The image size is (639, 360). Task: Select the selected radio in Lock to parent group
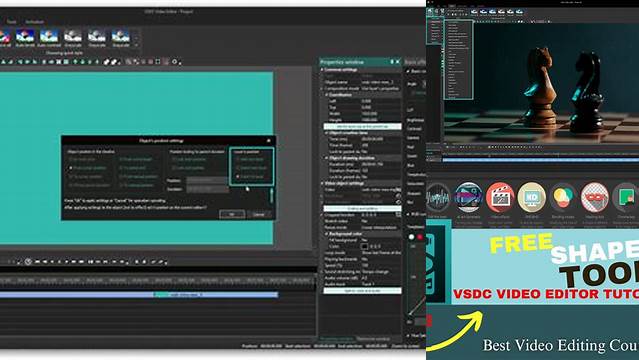pos(238,177)
